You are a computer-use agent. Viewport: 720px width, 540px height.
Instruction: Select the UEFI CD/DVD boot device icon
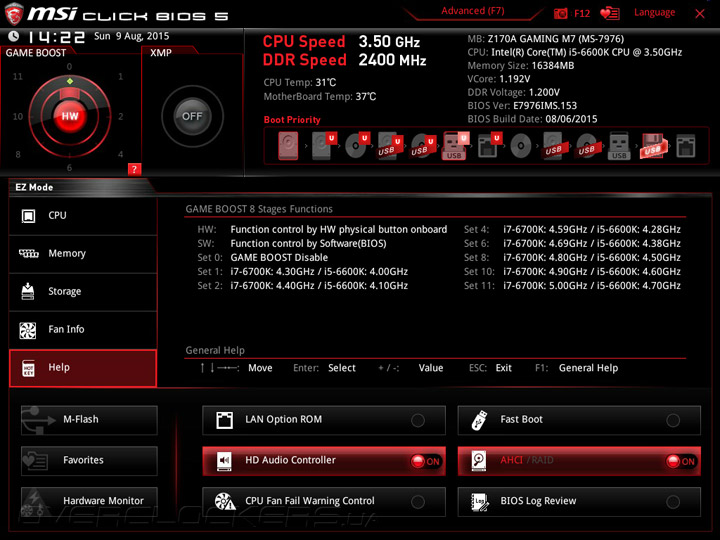(x=357, y=146)
